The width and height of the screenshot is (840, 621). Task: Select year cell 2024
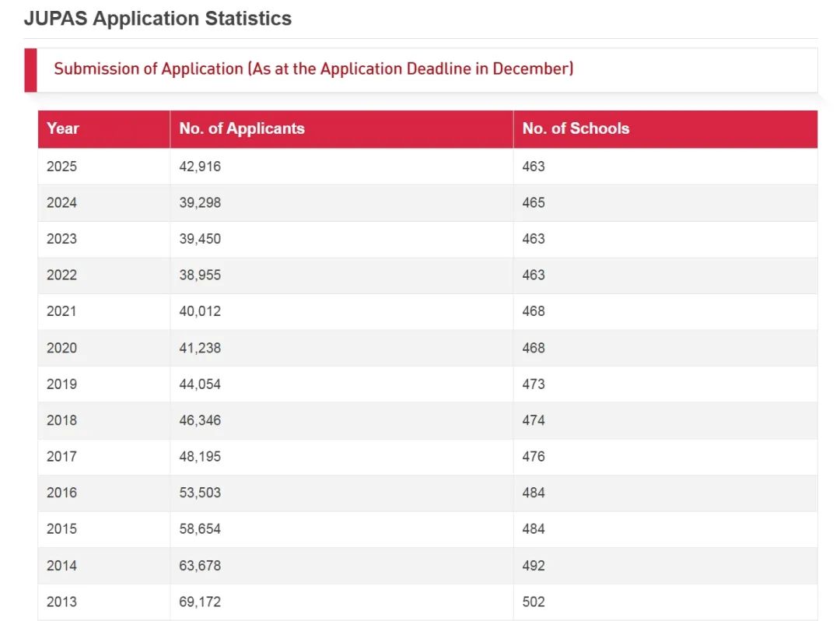61,203
